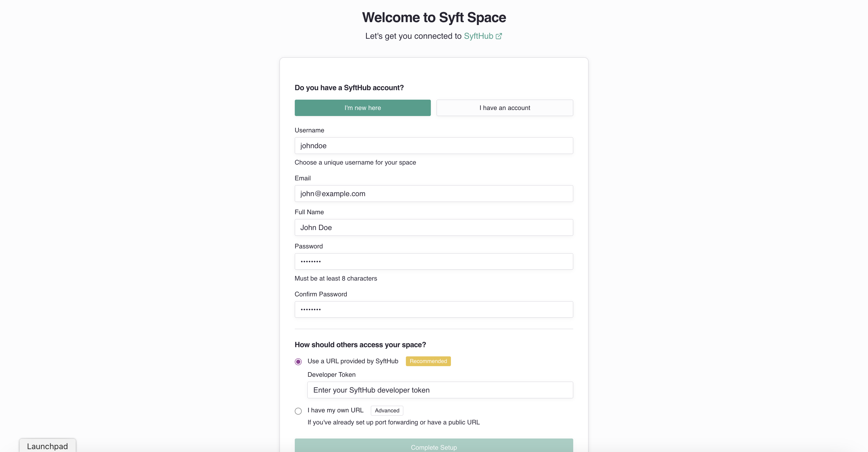
Task: Click "Must be at least 8 characters" hint
Action: (x=336, y=279)
